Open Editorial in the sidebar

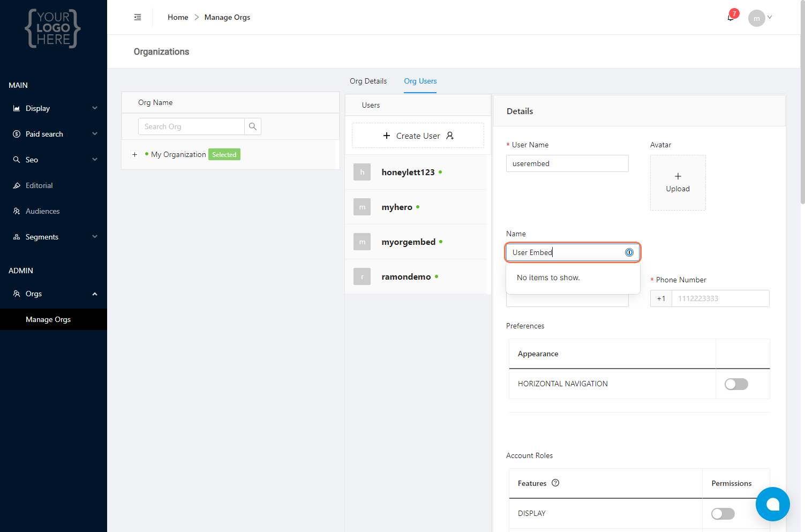39,185
